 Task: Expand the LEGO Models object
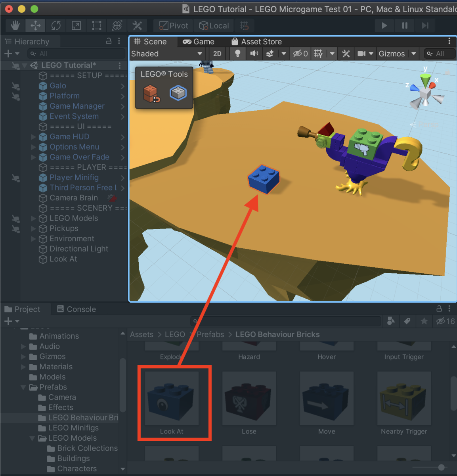[34, 219]
